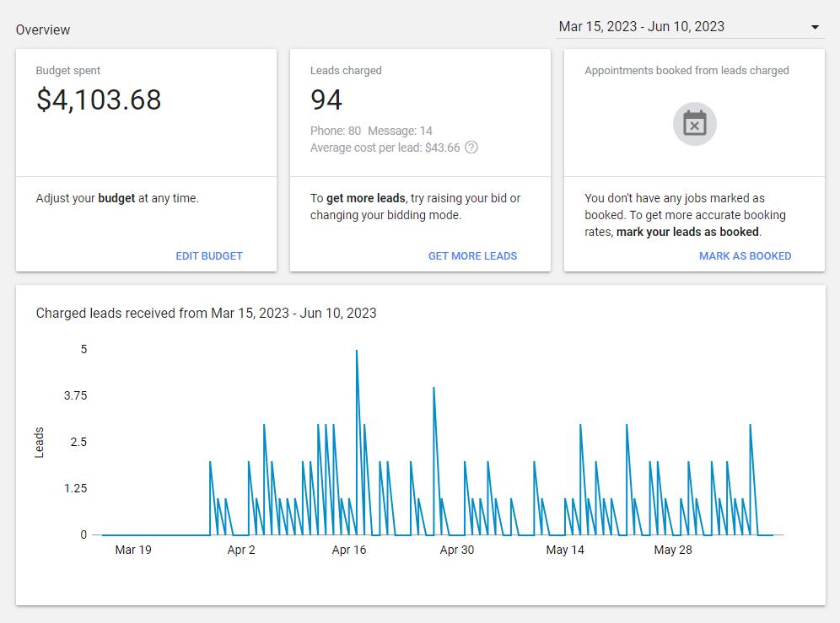Click the 94 leads charged number

point(326,100)
